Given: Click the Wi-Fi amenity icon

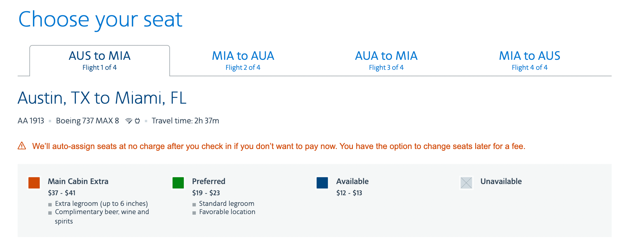Looking at the screenshot, I should [x=129, y=121].
